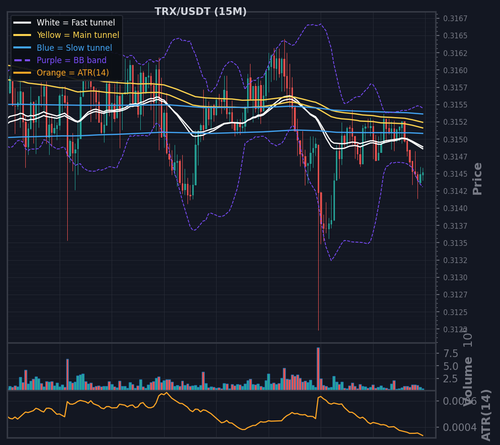Screen dimensions: 500x445
Task: Click the 0.3157 price tick label
Action: click(455, 88)
